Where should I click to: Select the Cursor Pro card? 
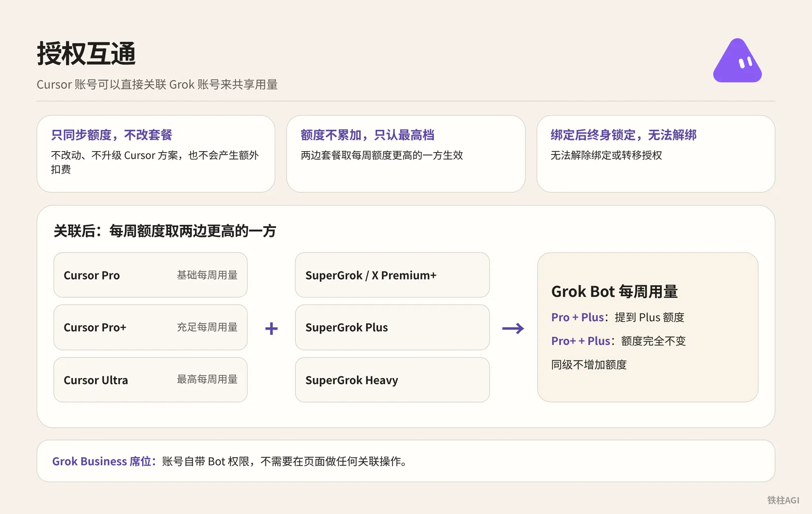(150, 275)
